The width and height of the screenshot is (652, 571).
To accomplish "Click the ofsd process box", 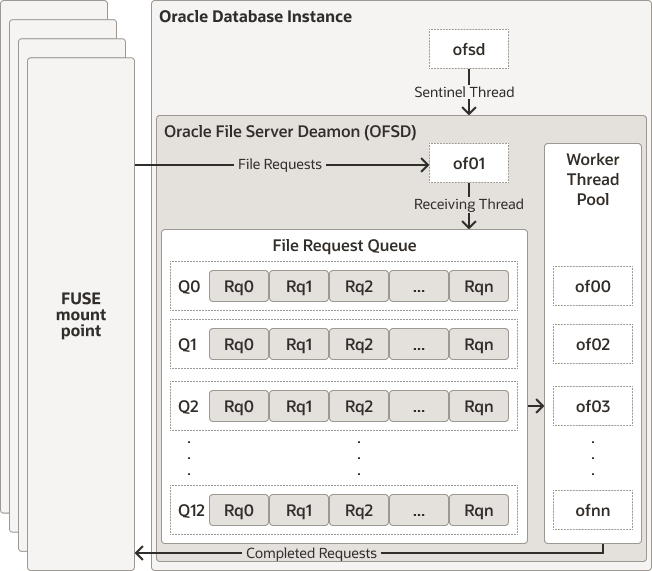I will point(469,49).
